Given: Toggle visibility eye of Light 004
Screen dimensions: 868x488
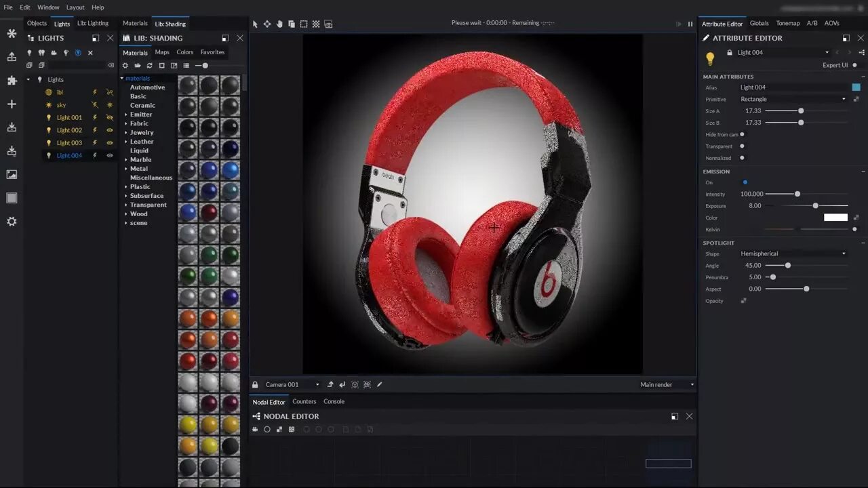Looking at the screenshot, I should coord(110,155).
